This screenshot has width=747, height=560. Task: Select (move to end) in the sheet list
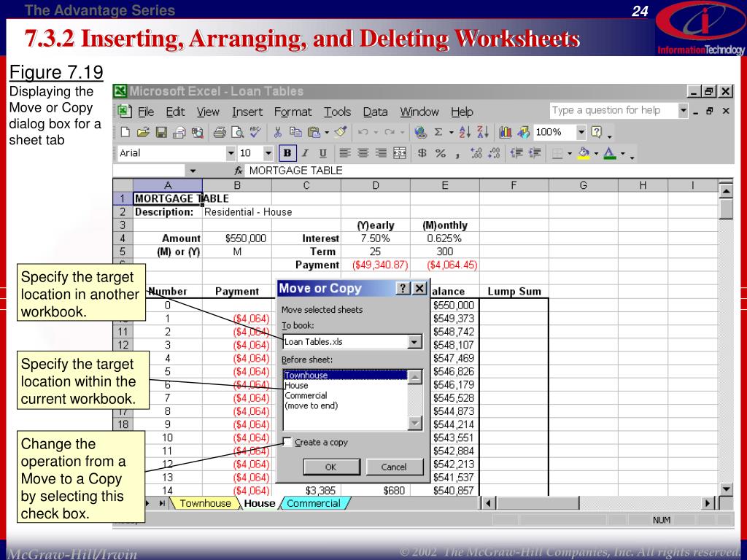(345, 405)
